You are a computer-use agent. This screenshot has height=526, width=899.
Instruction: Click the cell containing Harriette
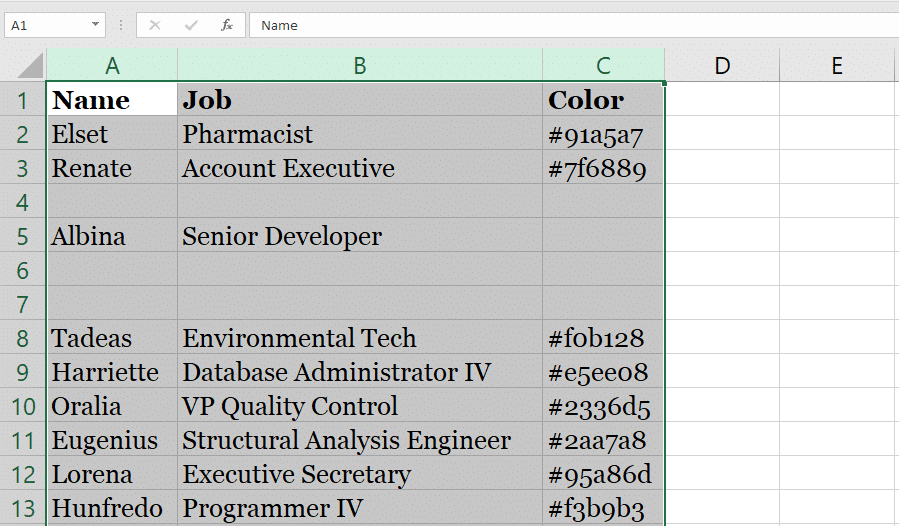(112, 372)
